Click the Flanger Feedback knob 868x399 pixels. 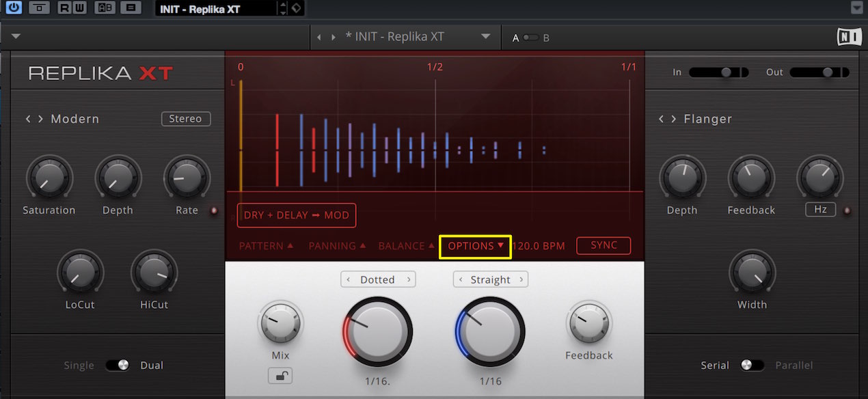[751, 178]
